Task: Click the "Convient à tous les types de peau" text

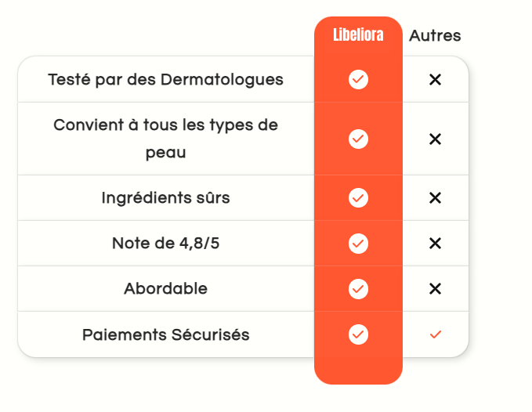Action: (x=165, y=139)
